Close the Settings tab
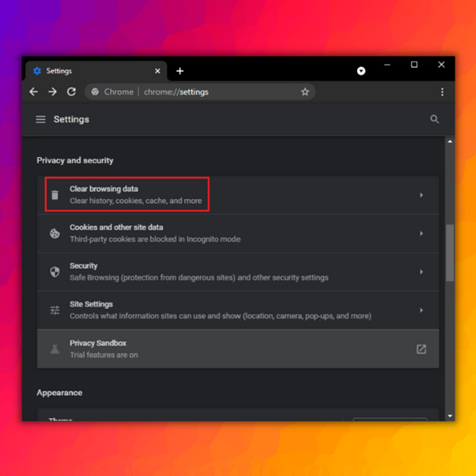The image size is (476, 476). tap(158, 71)
